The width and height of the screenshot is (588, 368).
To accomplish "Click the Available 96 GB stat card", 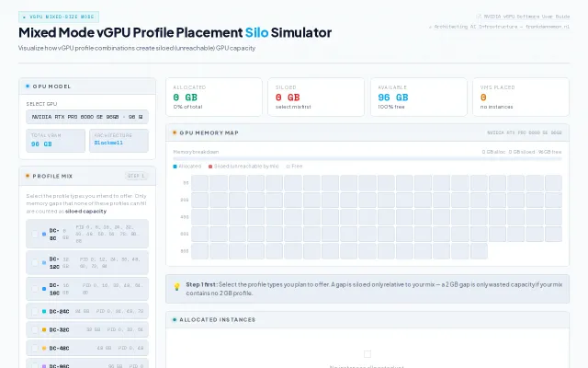I will click(419, 97).
